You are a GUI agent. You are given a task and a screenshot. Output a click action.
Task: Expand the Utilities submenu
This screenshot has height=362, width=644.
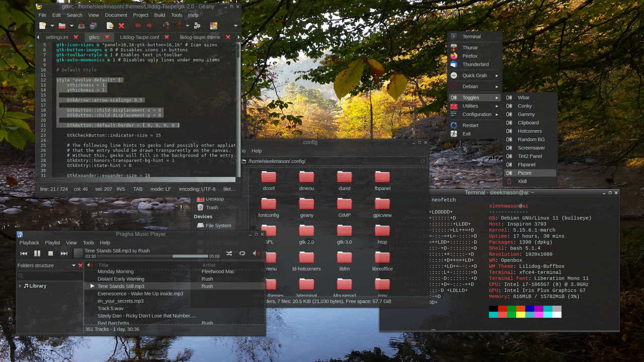[475, 106]
